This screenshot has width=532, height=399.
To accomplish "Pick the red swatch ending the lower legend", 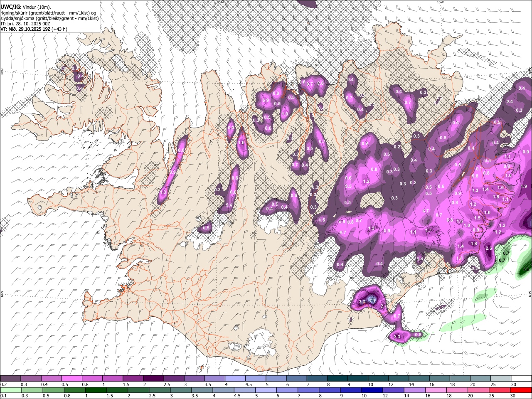I will 521,390.
